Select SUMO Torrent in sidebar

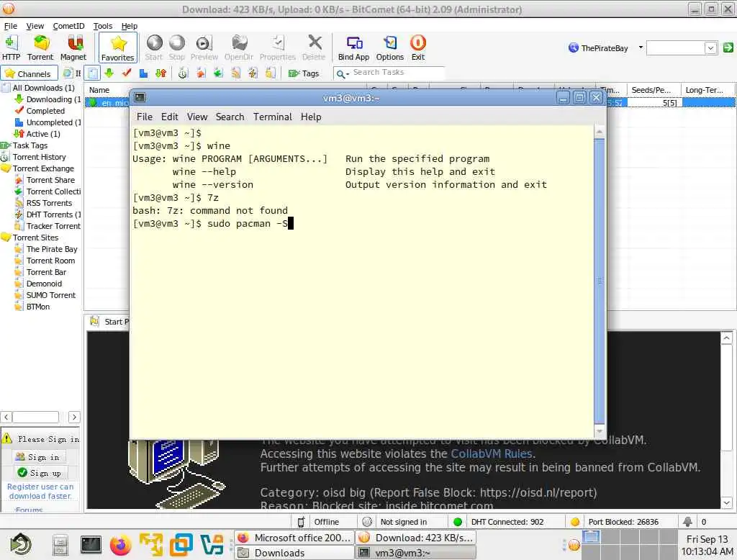[x=51, y=295]
